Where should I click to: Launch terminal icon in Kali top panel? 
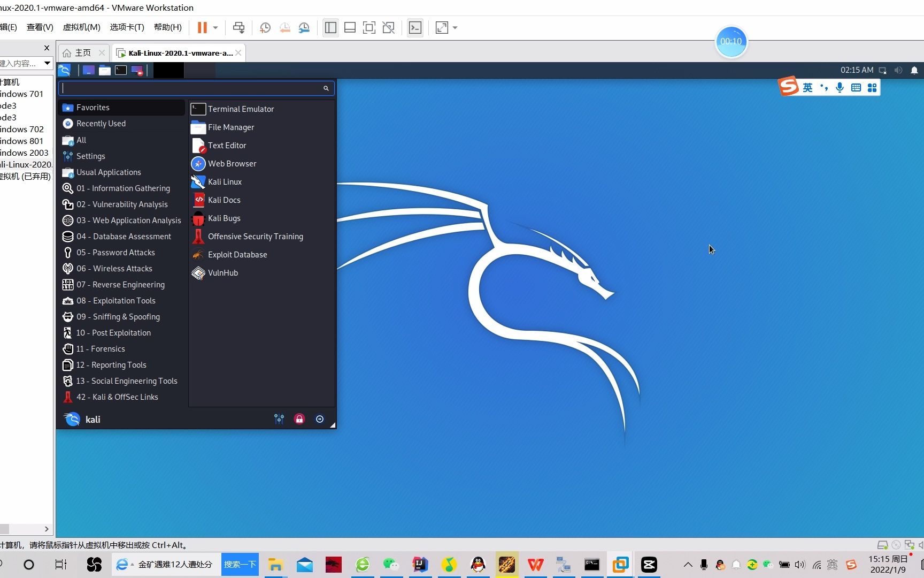coord(121,70)
